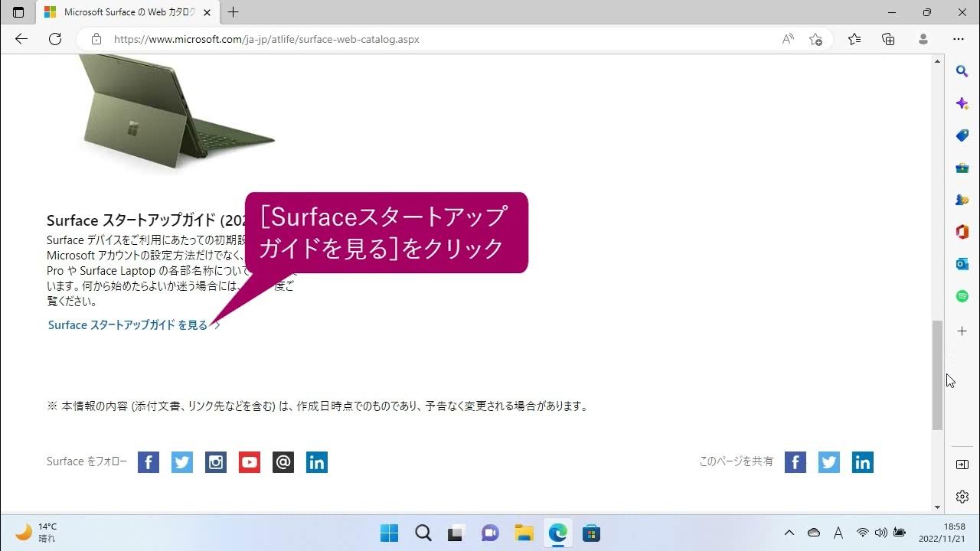Follow Surface on Facebook
The width and height of the screenshot is (980, 551).
[149, 462]
